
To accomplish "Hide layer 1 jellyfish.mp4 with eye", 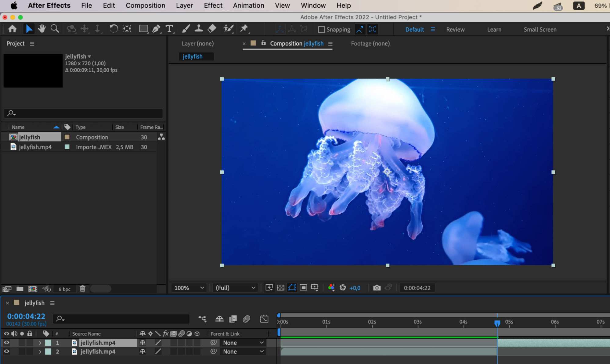I will [x=6, y=343].
